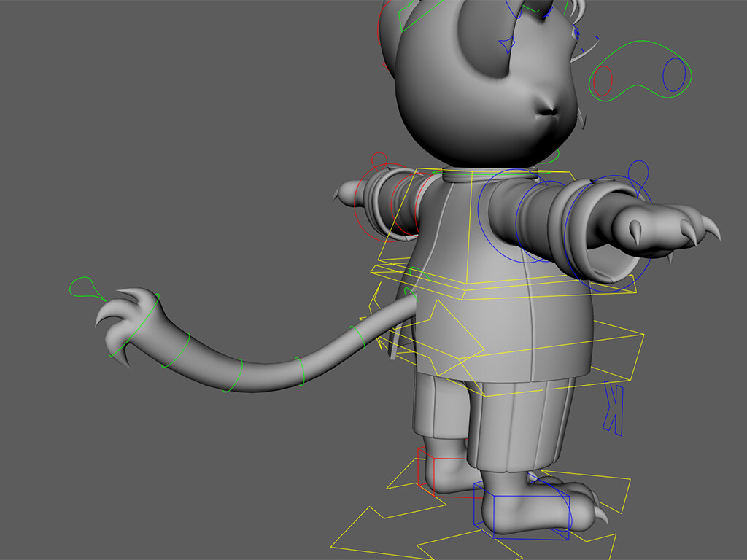Click the blue star-shaped control on the head
Image resolution: width=747 pixels, height=560 pixels.
tap(508, 45)
